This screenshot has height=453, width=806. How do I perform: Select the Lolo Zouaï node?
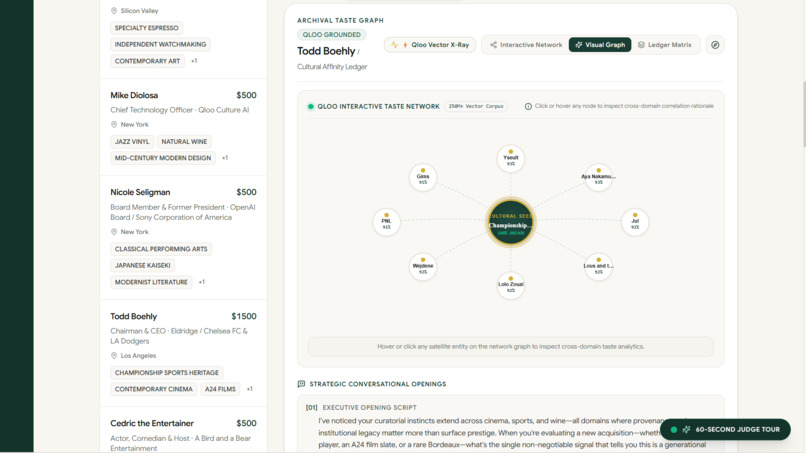[x=510, y=285]
